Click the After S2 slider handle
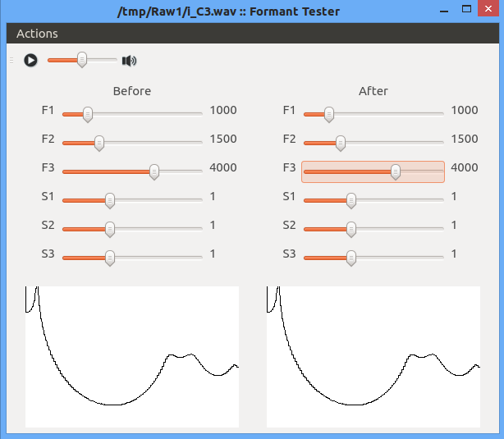This screenshot has height=439, width=504. 351,230
